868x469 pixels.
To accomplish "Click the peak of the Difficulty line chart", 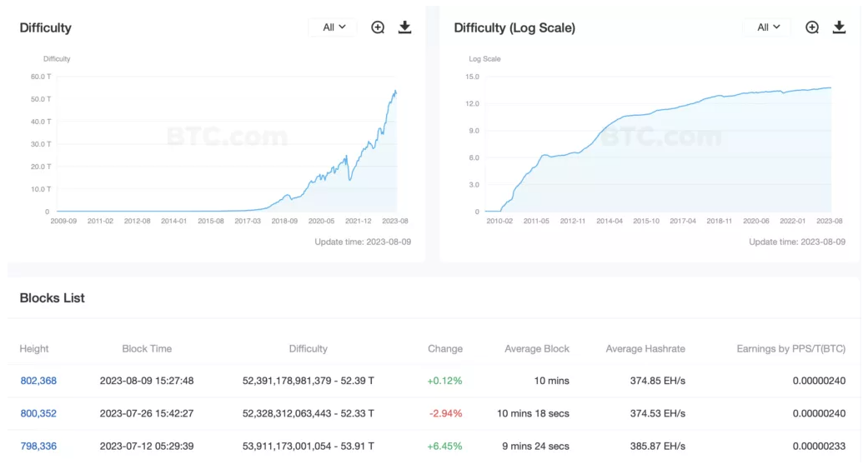I will pos(394,91).
